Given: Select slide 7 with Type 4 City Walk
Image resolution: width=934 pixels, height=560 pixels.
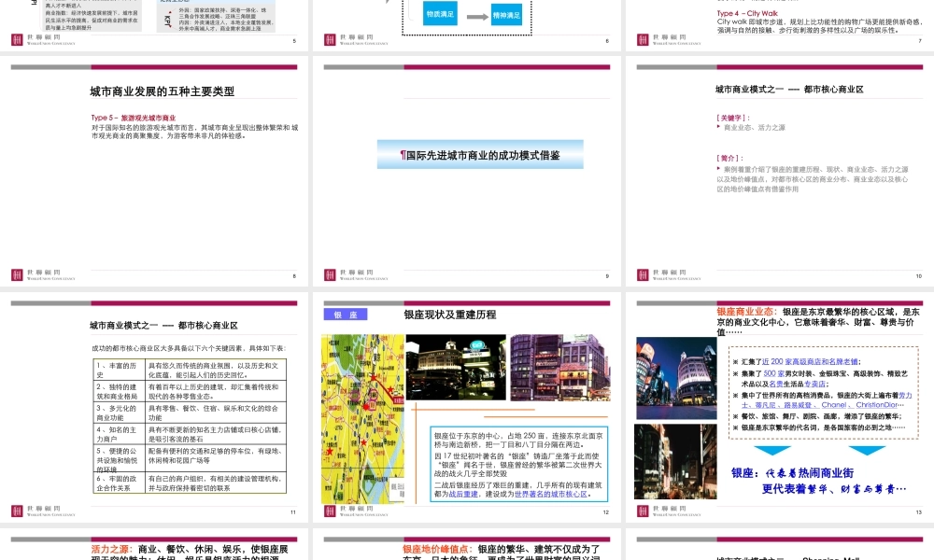Looking at the screenshot, I should tap(780, 25).
